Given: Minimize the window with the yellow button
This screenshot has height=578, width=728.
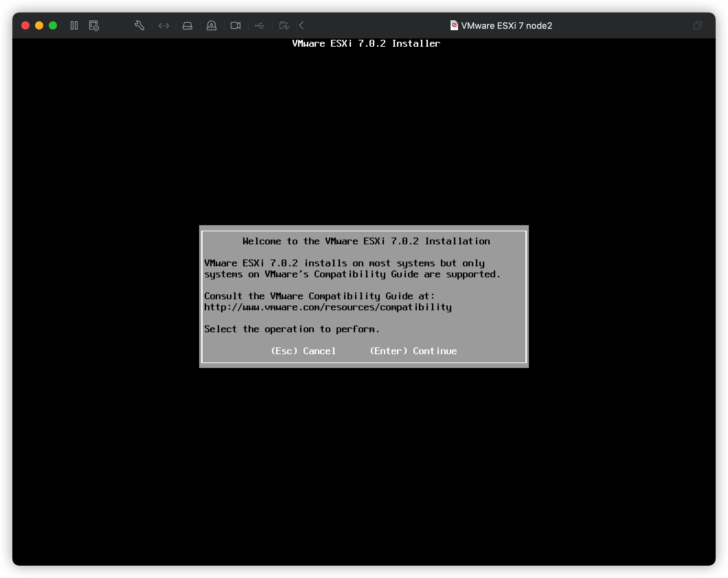Looking at the screenshot, I should (39, 25).
